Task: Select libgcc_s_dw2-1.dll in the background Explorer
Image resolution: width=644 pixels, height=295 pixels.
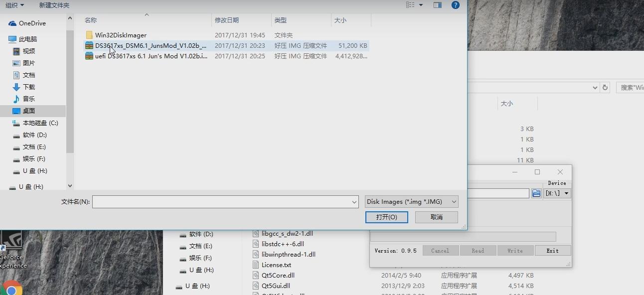Action: (x=287, y=233)
